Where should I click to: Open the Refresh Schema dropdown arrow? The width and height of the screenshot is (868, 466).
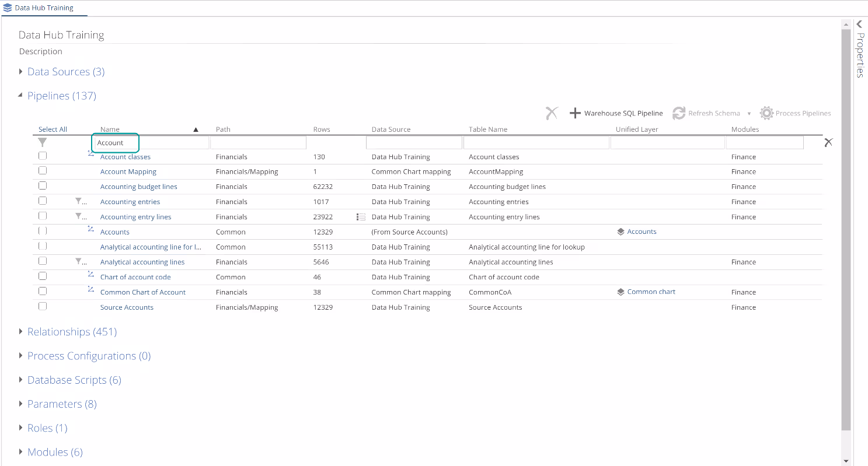[749, 114]
